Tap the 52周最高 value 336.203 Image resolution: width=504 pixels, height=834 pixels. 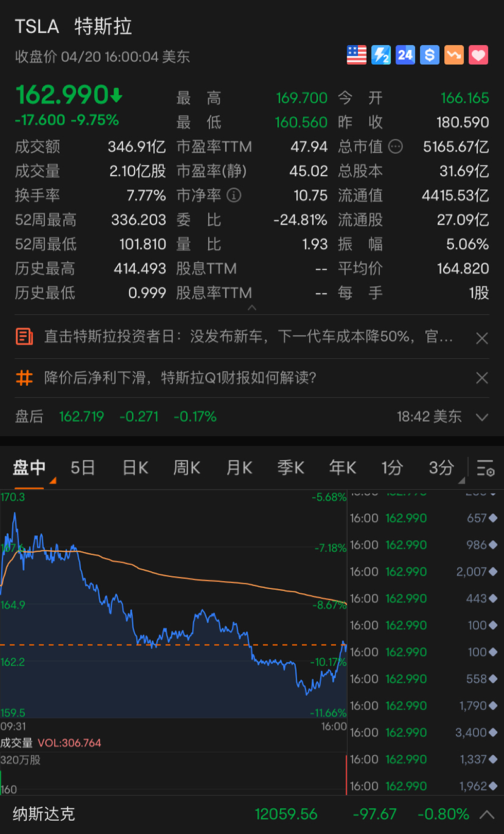pos(139,220)
